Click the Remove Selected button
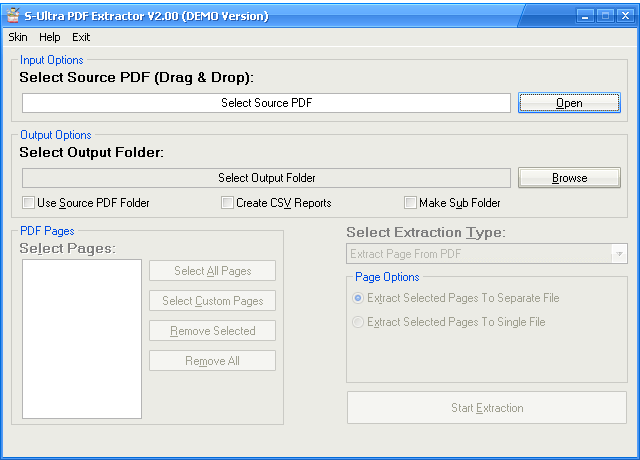 pyautogui.click(x=212, y=331)
